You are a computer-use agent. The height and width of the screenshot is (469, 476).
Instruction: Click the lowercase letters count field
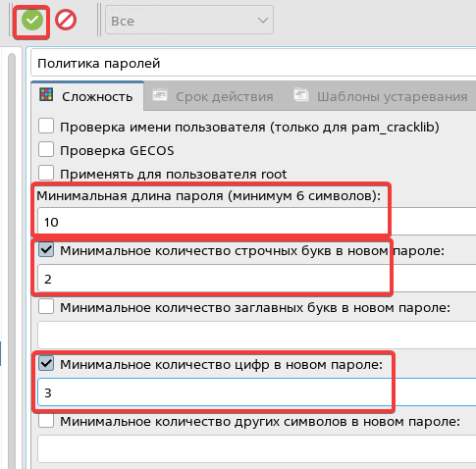257,279
